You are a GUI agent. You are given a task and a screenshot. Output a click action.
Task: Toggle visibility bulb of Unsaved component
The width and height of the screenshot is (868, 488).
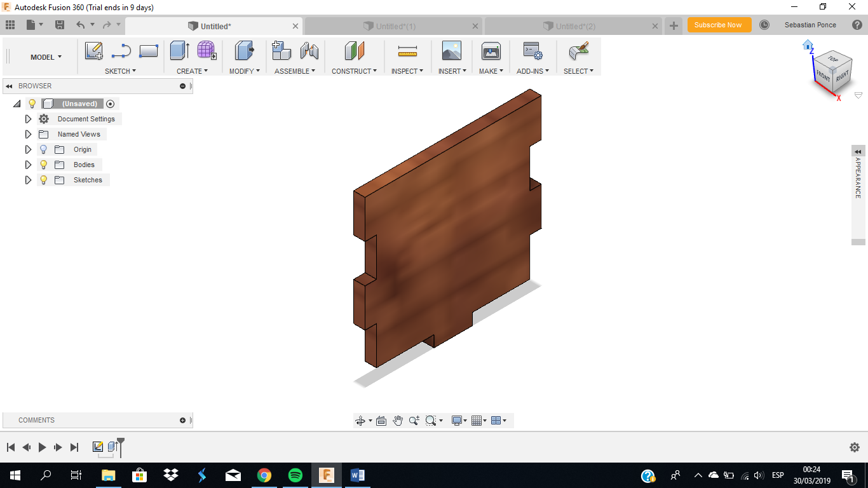(32, 104)
